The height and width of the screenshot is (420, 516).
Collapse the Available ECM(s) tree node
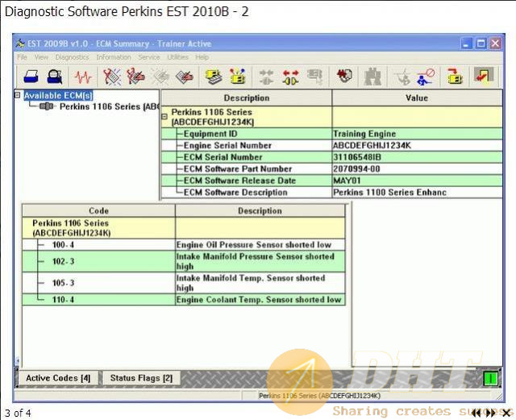[18, 95]
